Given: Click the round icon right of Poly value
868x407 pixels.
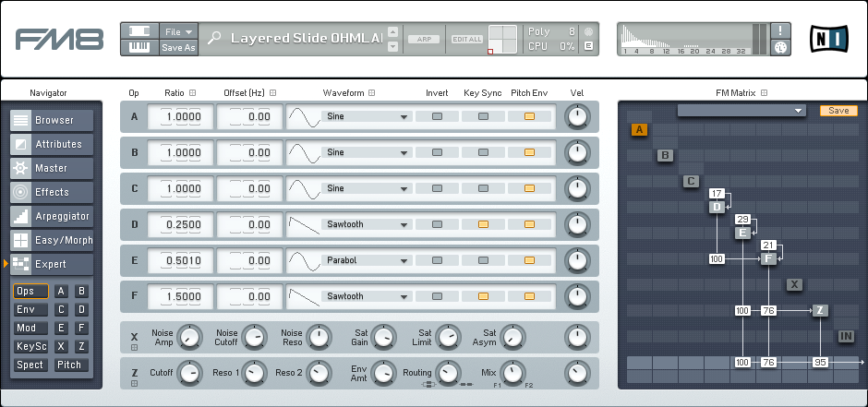Looking at the screenshot, I should (x=588, y=31).
